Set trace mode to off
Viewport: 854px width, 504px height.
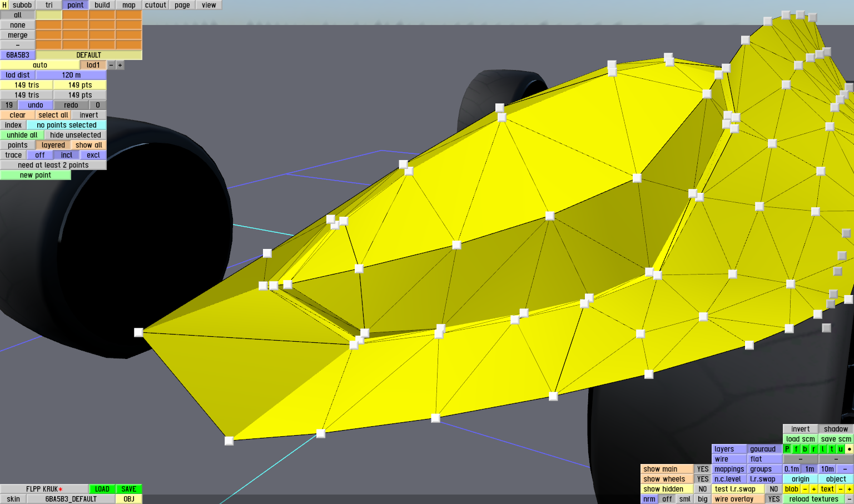[x=40, y=155]
